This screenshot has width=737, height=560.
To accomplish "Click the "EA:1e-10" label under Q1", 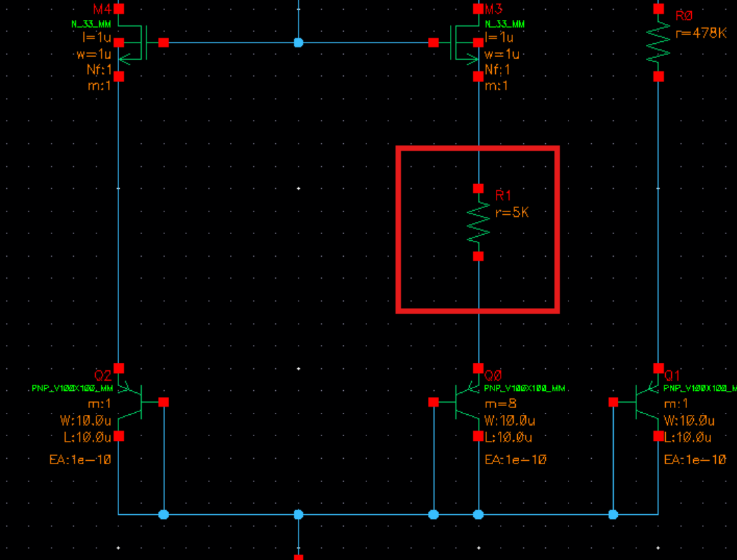I will click(695, 459).
